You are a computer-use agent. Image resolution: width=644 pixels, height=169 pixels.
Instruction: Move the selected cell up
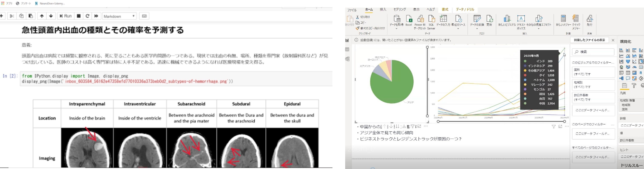coord(42,16)
